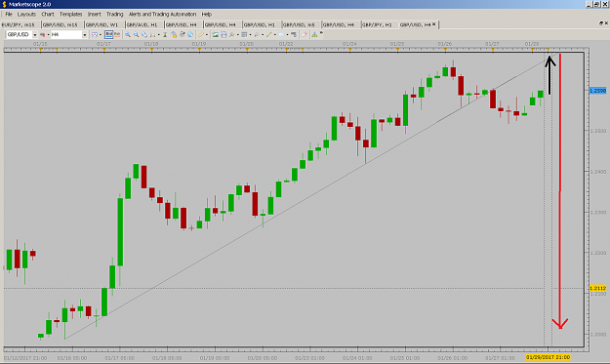This screenshot has height=364, width=610.
Task: Click the third magnifier zoom-mode icon
Action: pyautogui.click(x=144, y=34)
